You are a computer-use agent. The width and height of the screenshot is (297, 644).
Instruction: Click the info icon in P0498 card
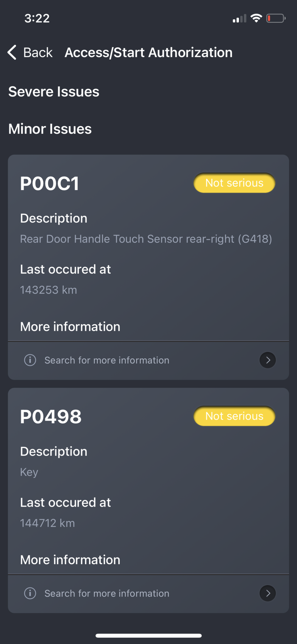click(30, 593)
